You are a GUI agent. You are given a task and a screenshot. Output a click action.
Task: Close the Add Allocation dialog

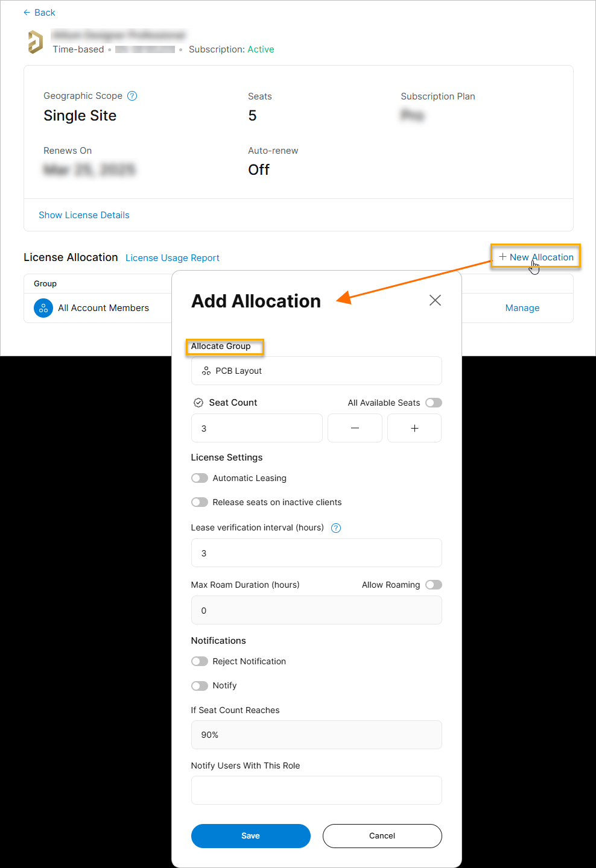435,300
